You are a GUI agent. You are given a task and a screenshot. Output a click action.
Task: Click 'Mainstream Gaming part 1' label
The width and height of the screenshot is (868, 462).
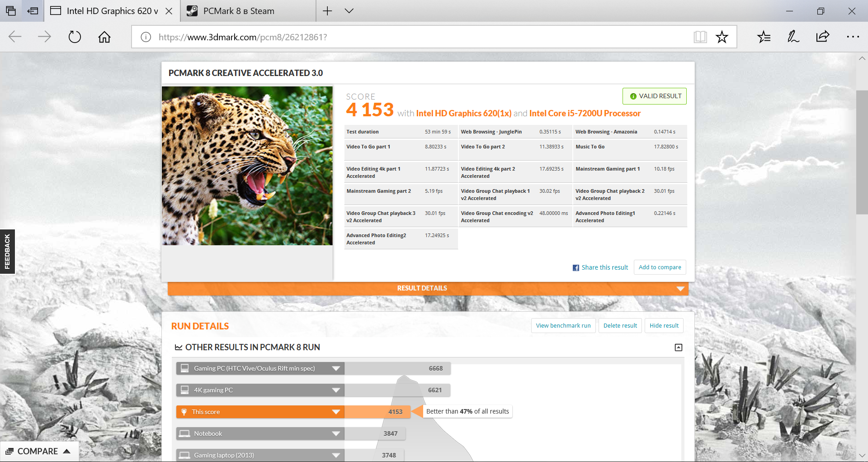click(x=608, y=169)
